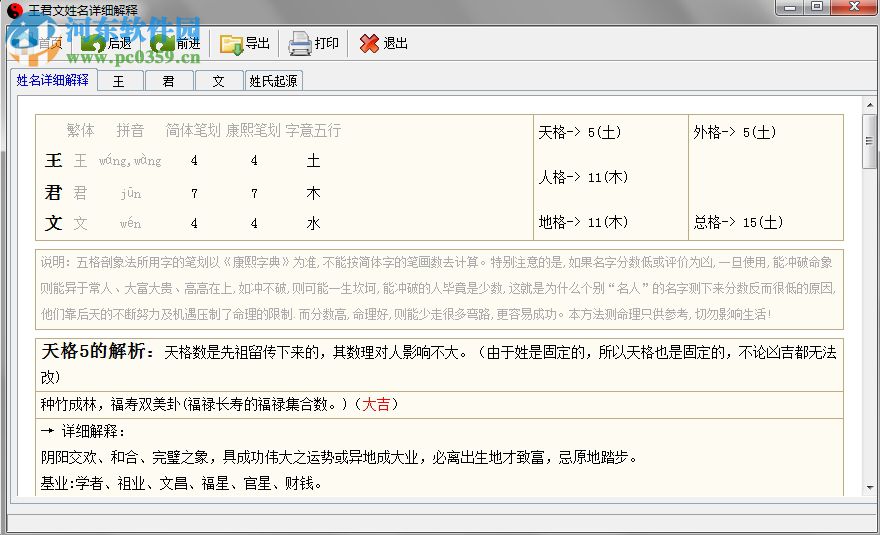The image size is (880, 535).
Task: Open the 君 character tab
Action: coord(168,81)
